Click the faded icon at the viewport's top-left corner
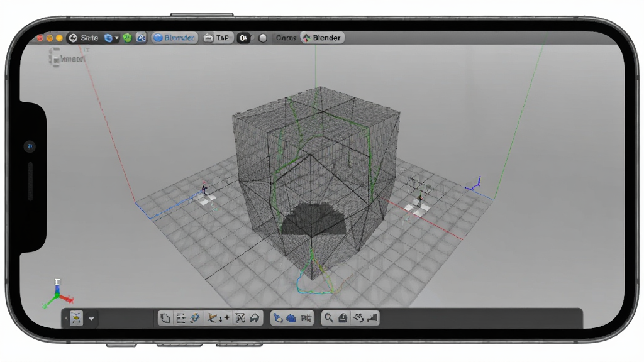Screen dimensions: 644x362 tap(55, 57)
